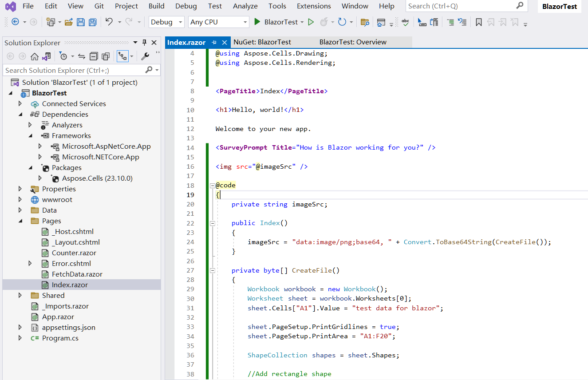The image size is (588, 380).
Task: Open the Build menu
Action: click(x=156, y=6)
